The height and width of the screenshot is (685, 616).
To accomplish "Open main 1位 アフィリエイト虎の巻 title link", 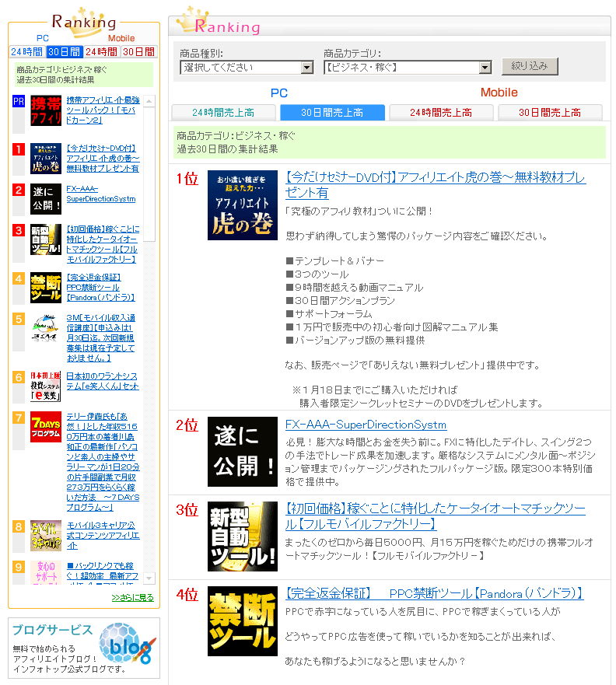I will pos(436,185).
